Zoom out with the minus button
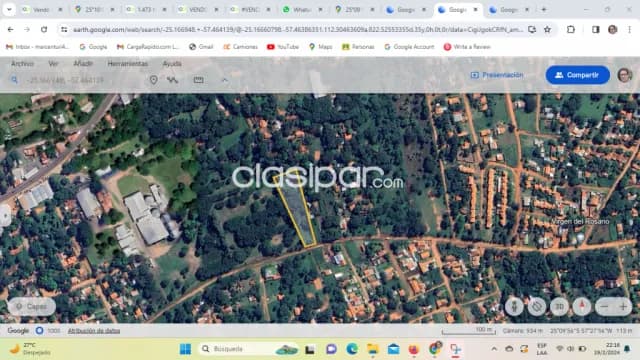 604,307
